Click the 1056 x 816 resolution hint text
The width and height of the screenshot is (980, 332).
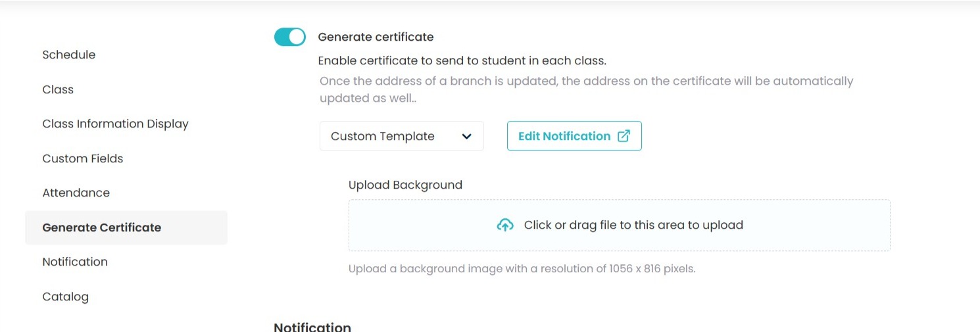click(x=522, y=269)
